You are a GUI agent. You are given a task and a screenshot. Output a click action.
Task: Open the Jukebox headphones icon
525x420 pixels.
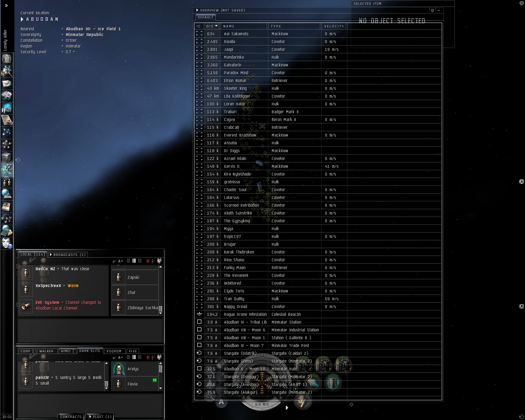coord(7,218)
